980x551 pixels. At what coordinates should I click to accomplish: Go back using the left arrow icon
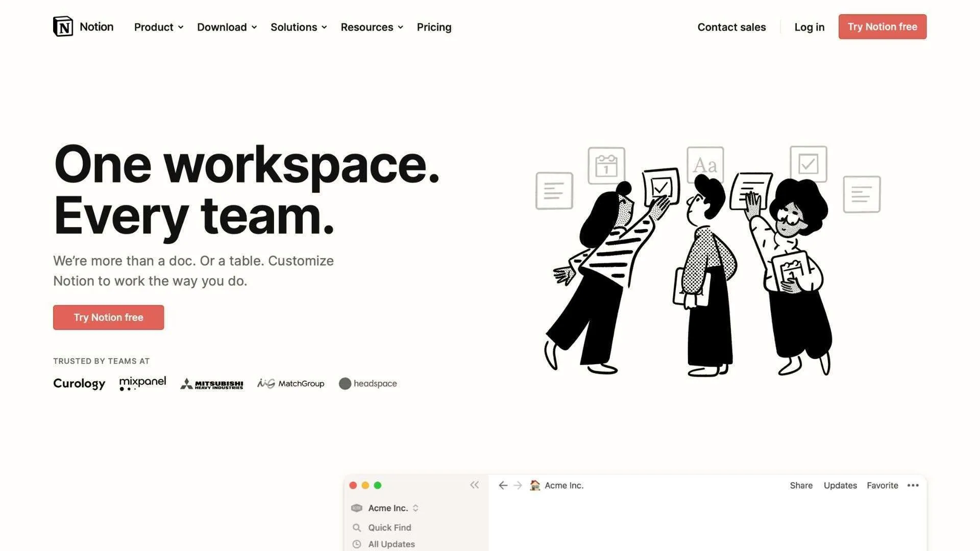coord(503,485)
